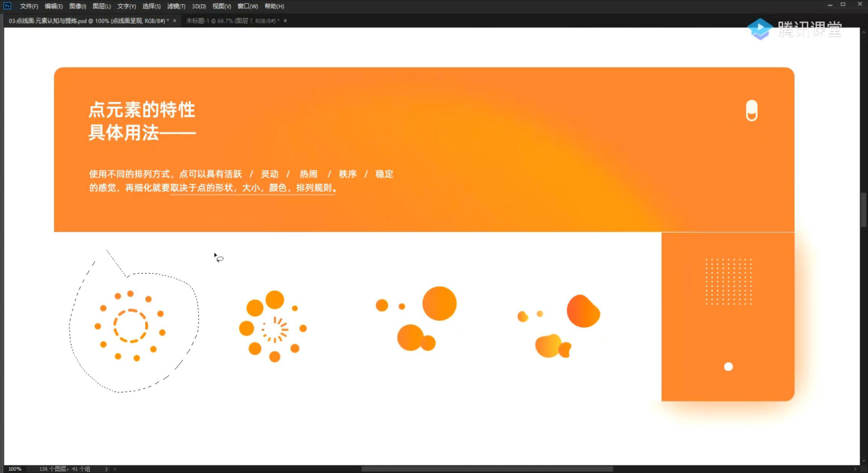The image size is (868, 473).
Task: Open the 文件(F) menu
Action: tap(29, 6)
